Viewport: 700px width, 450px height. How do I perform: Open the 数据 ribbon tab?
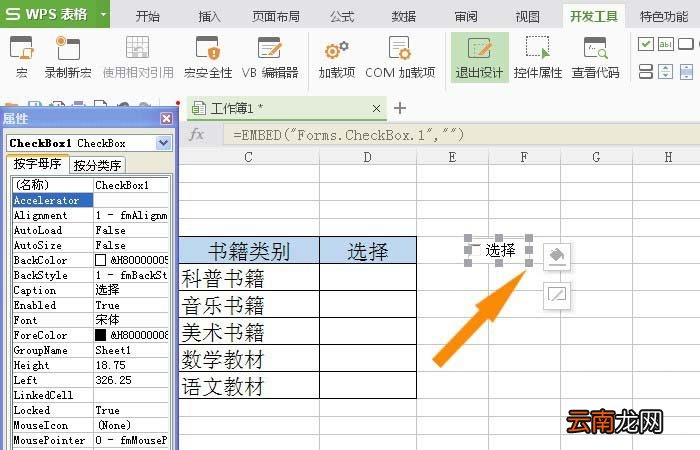coord(404,17)
